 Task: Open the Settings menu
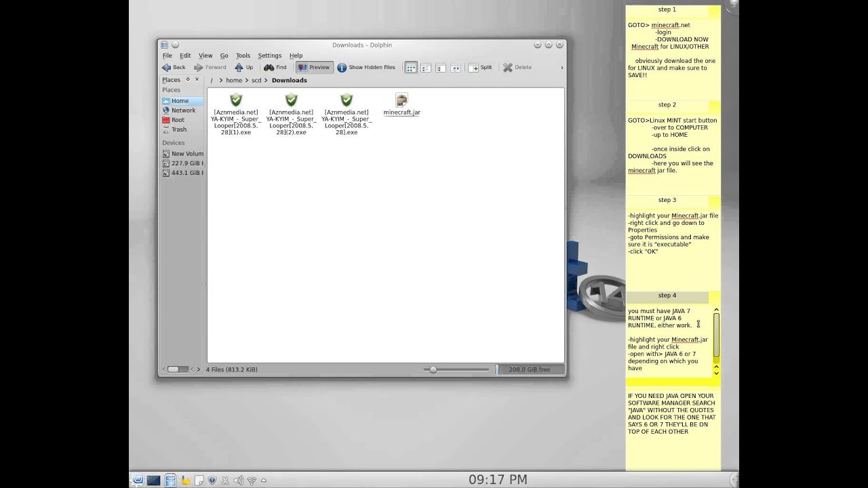[x=269, y=56]
